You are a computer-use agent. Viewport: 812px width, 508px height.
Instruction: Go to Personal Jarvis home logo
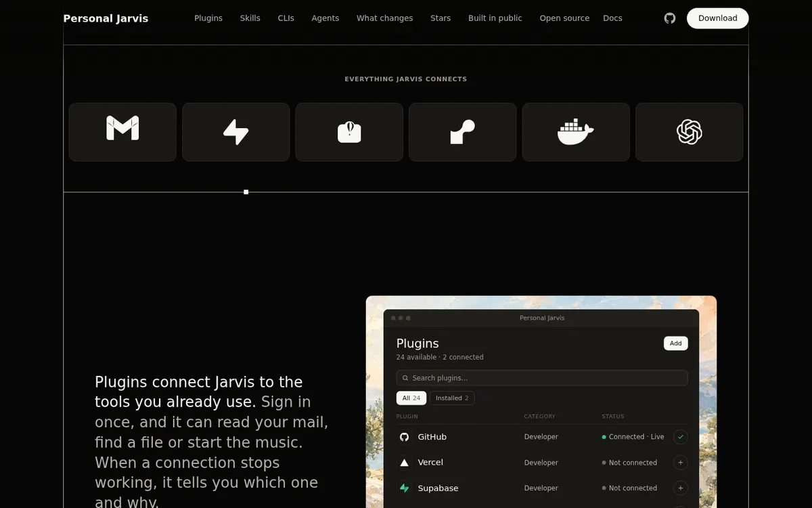point(106,18)
